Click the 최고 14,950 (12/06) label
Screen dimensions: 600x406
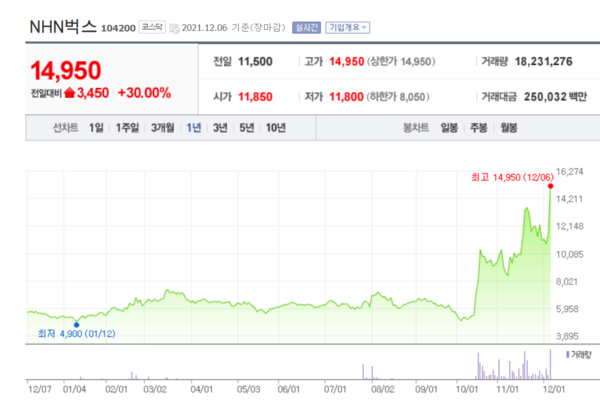(512, 178)
